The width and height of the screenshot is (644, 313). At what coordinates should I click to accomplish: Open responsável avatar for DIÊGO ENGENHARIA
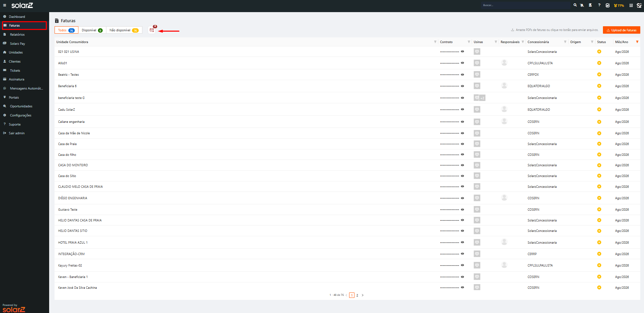[504, 198]
